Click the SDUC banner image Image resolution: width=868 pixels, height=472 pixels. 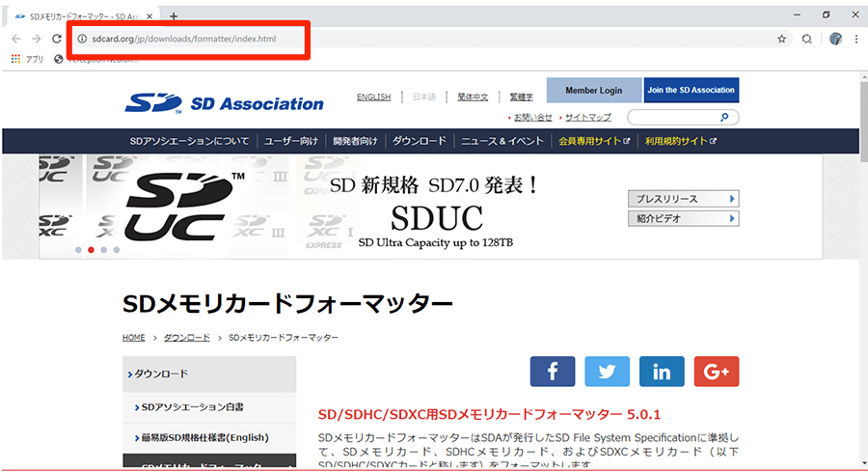431,207
